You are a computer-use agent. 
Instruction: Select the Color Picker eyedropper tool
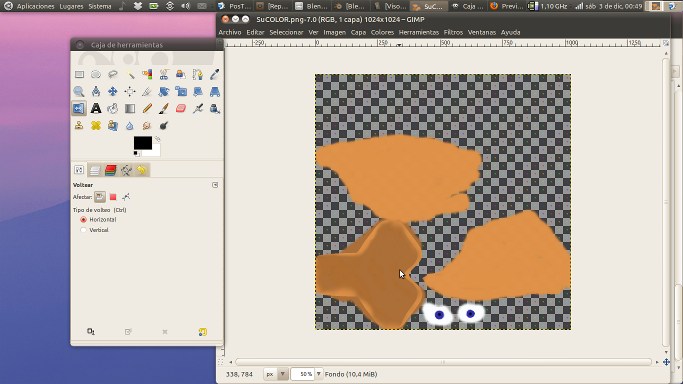(214, 74)
